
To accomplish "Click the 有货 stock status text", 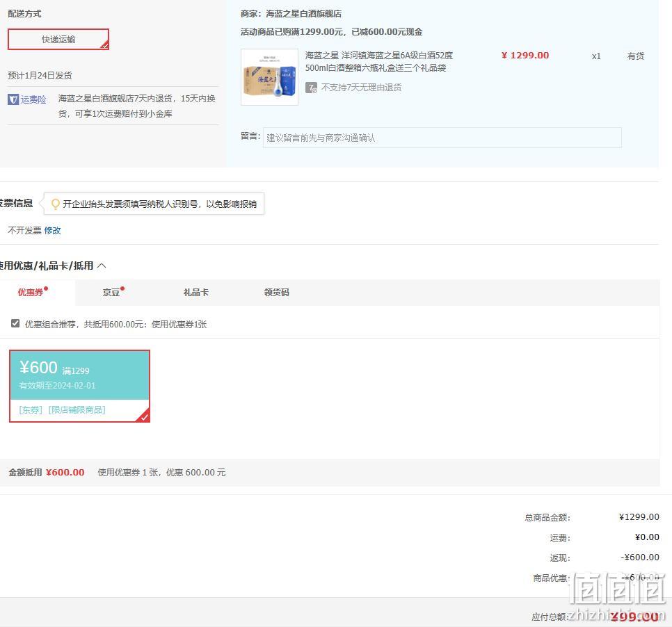I will click(636, 56).
